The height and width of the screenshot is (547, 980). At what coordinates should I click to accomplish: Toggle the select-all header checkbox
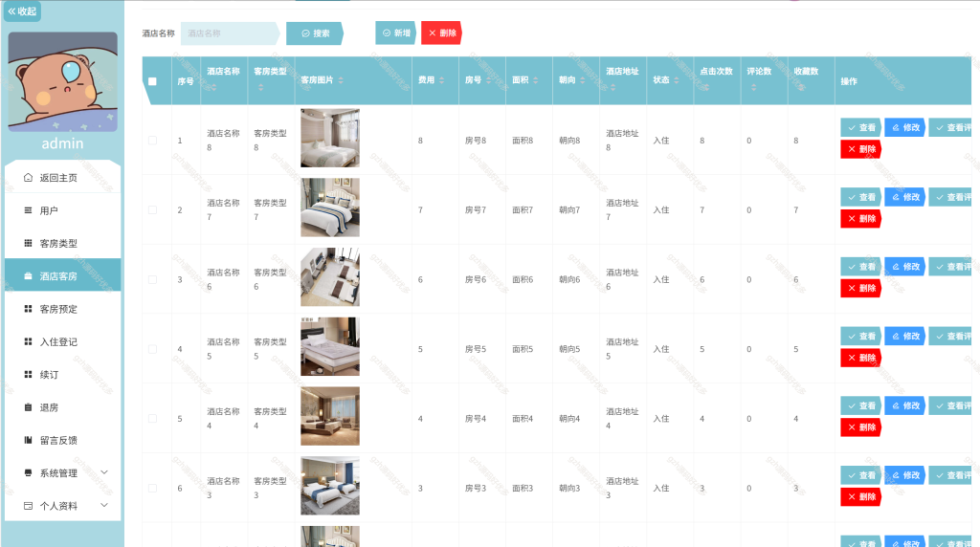click(x=152, y=81)
